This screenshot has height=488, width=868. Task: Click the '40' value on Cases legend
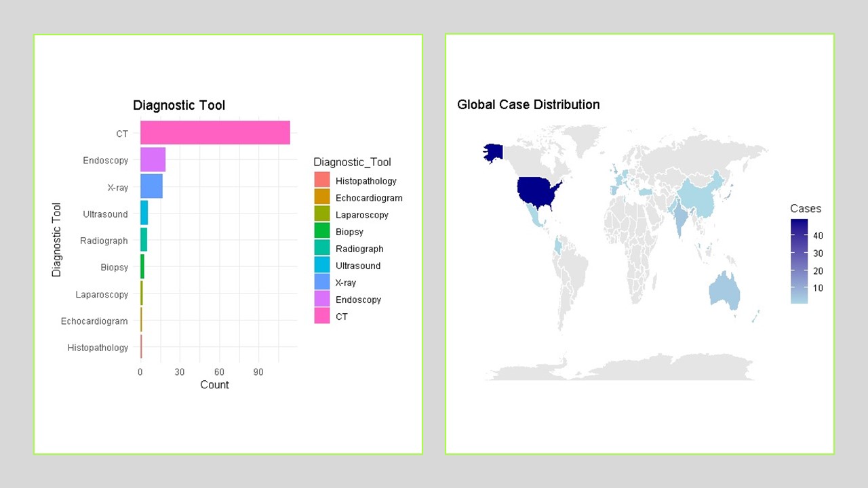(x=818, y=236)
